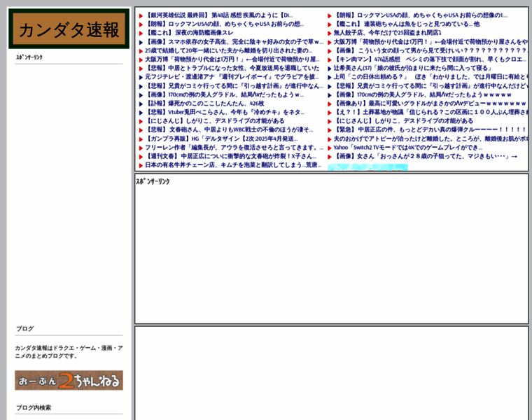Open 【画像】こういう女の顔って headline
532x420 pixels.
(430, 50)
